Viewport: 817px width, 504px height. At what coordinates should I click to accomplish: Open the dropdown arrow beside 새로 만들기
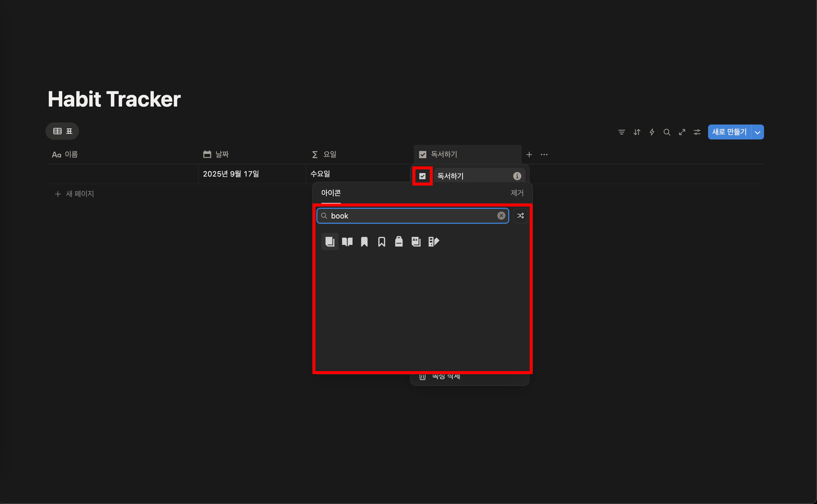pos(757,132)
